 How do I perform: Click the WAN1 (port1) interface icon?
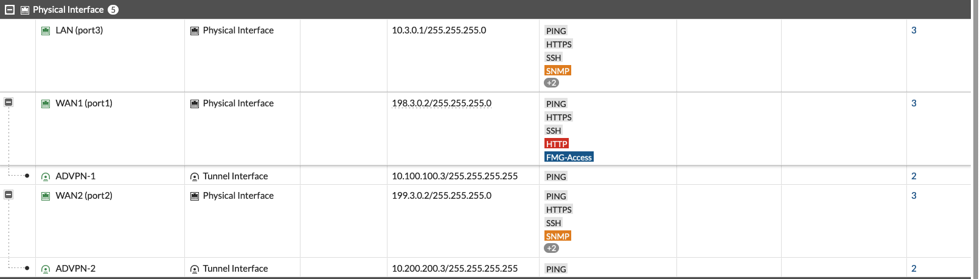pos(46,103)
